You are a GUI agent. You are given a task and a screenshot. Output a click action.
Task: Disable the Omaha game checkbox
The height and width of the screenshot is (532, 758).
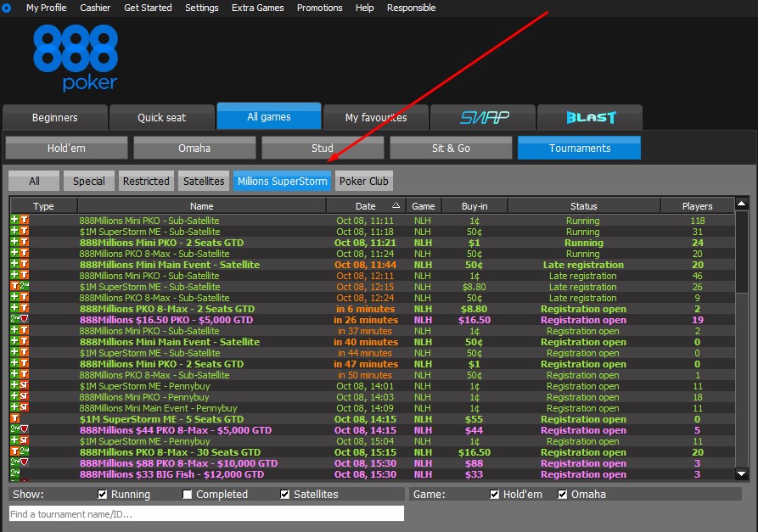(x=562, y=494)
